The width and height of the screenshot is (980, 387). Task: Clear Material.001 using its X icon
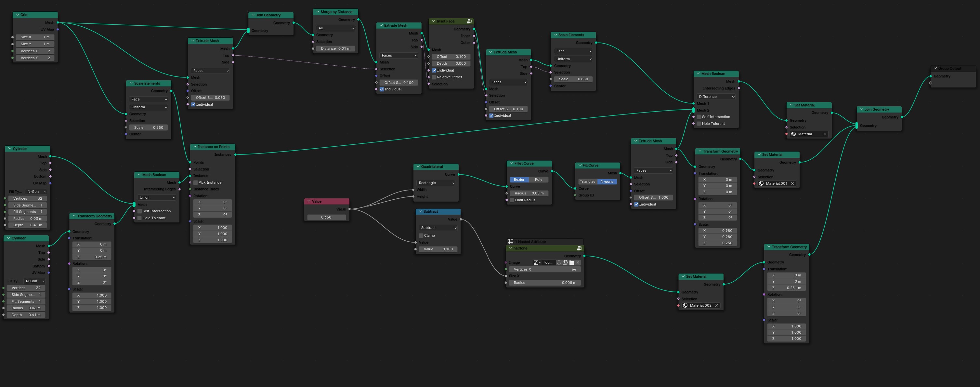pos(792,183)
